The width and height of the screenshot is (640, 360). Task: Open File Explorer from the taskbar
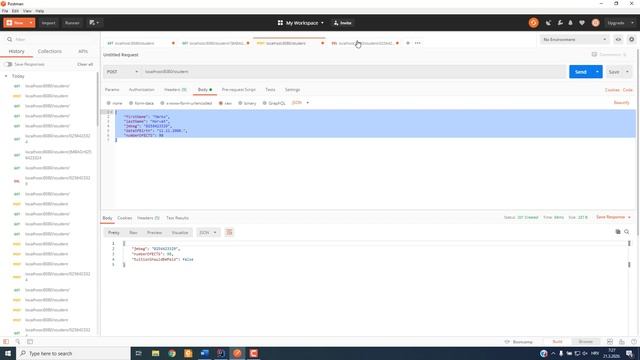156,353
